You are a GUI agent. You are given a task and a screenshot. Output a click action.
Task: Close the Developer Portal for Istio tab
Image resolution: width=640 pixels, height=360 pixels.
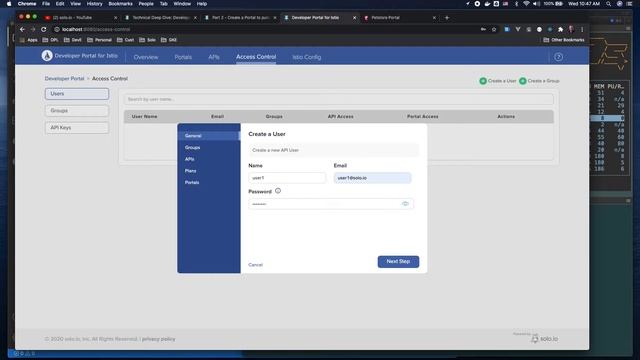[354, 18]
